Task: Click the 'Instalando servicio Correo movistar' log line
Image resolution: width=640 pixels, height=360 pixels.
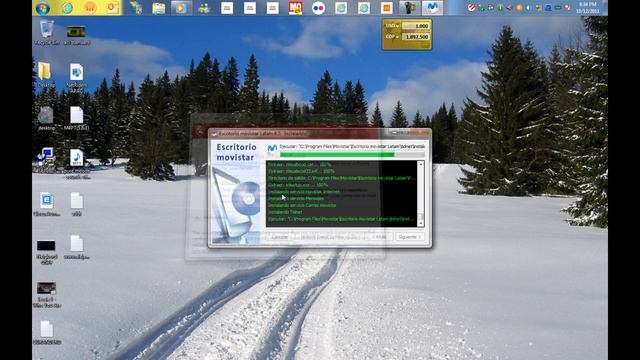Action: click(x=302, y=205)
